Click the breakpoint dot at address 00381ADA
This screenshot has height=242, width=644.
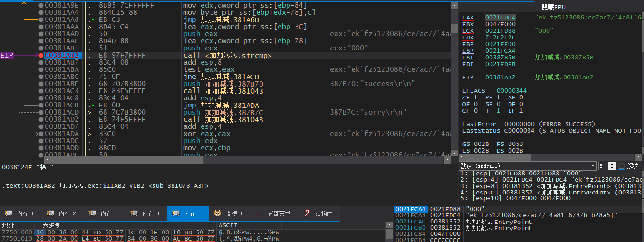[x=41, y=134]
